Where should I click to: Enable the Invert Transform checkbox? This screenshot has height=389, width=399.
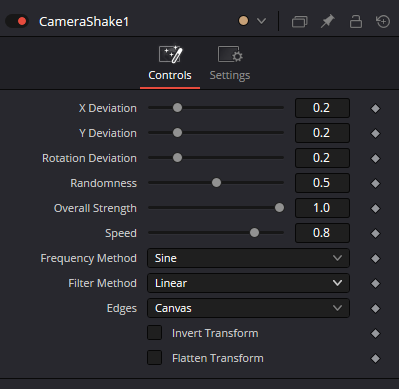(x=155, y=333)
